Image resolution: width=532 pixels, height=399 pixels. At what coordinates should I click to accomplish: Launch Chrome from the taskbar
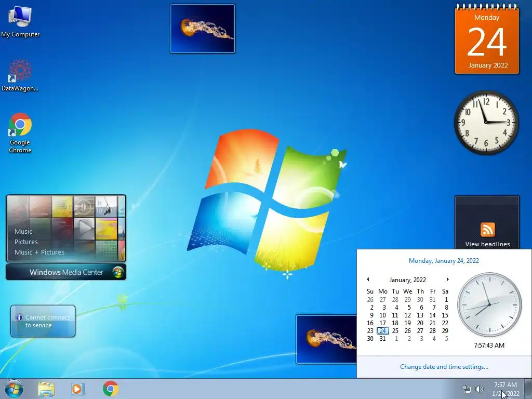111,389
